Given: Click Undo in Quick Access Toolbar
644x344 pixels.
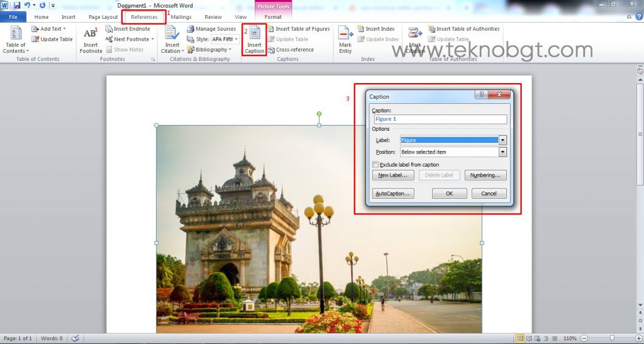Looking at the screenshot, I should pyautogui.click(x=27, y=5).
